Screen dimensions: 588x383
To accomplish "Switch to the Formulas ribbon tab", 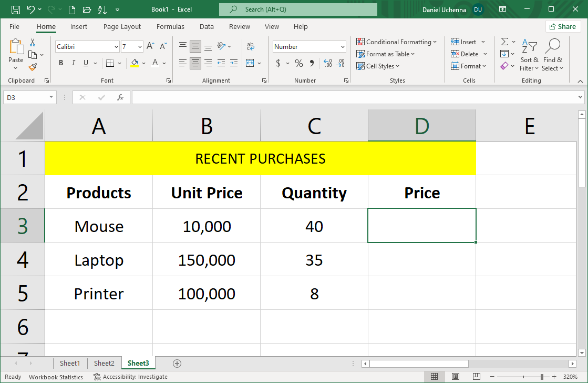I will coord(170,26).
